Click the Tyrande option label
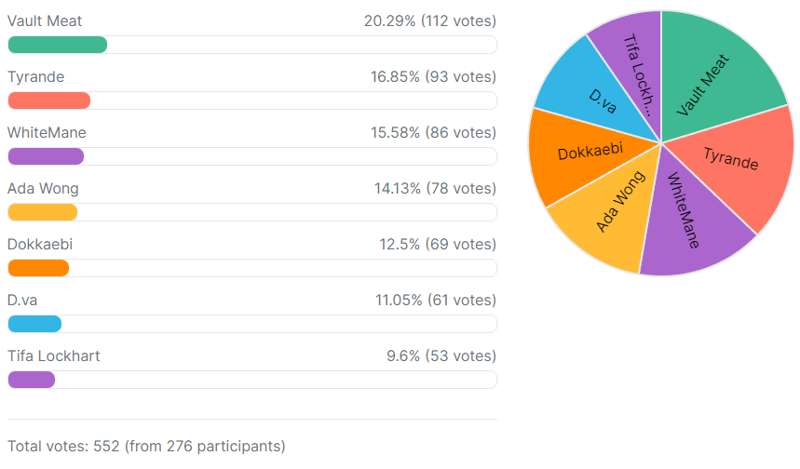Viewport: 800px width, 469px height. 34,77
